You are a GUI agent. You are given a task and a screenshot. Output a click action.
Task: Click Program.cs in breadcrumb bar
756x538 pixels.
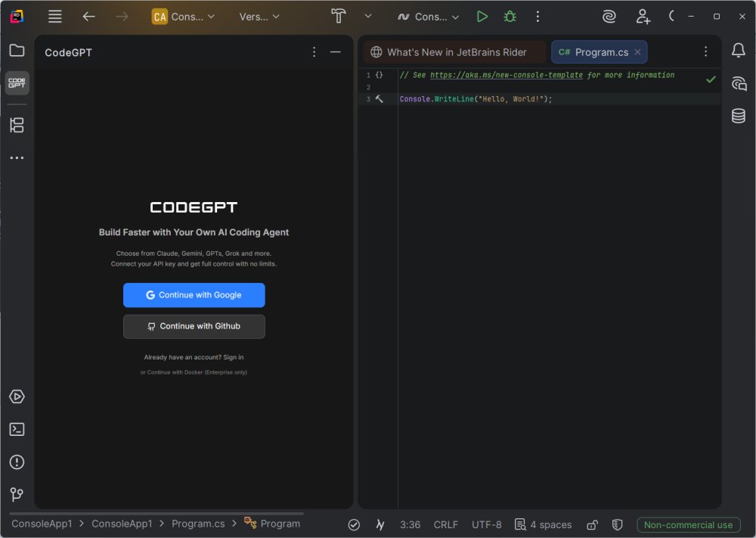tap(198, 524)
